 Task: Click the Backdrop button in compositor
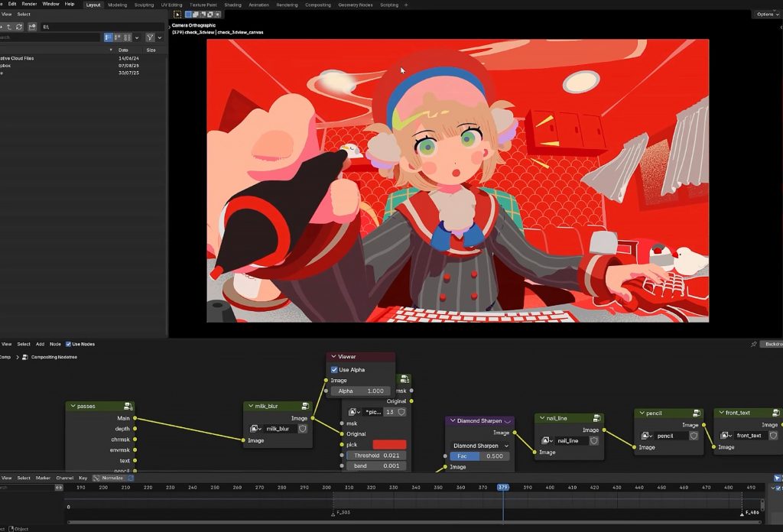pyautogui.click(x=772, y=344)
